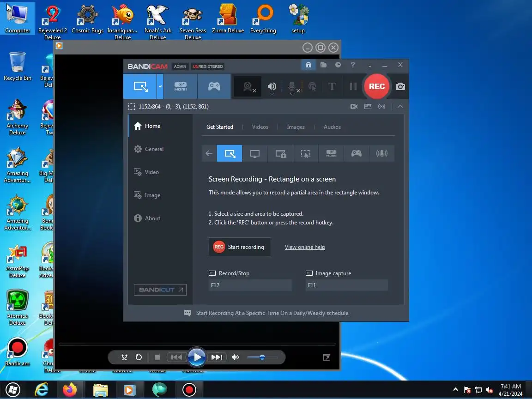Screen dimensions: 532x399
Task: Show hidden tray icons arrow
Action: 455,390
